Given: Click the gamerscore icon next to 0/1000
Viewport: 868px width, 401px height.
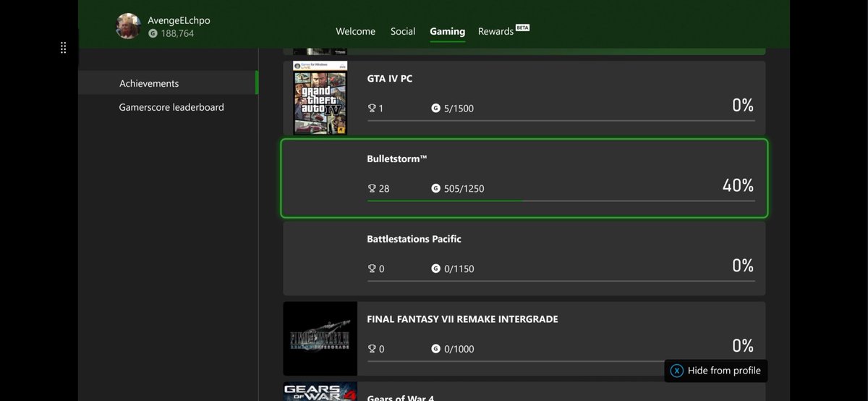Looking at the screenshot, I should coord(435,349).
